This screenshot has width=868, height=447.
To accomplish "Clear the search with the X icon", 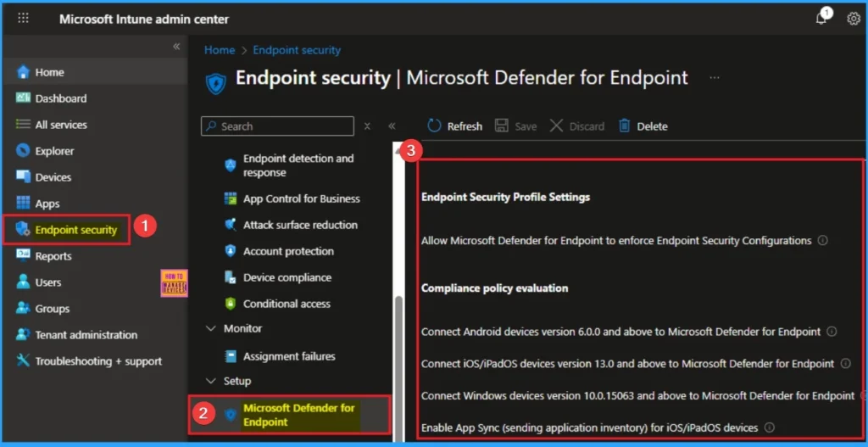I will 367,126.
